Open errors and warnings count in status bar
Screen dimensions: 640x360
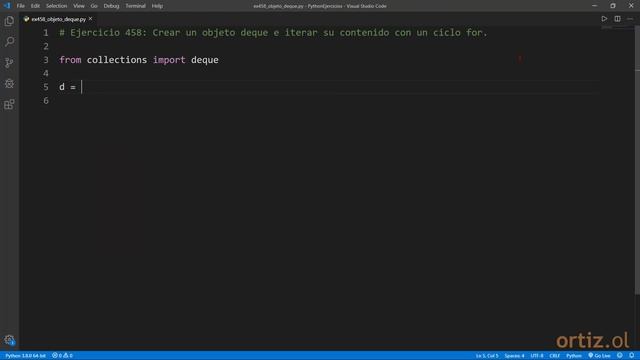click(62, 356)
